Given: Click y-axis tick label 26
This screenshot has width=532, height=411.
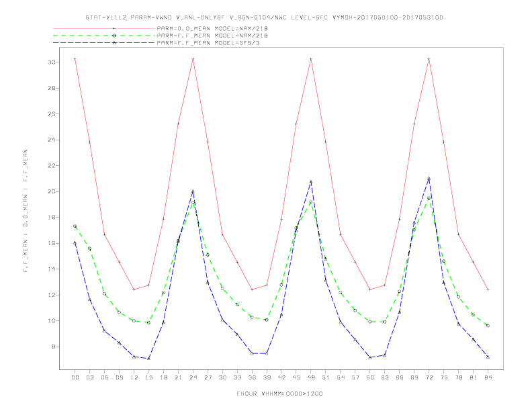Looking at the screenshot, I should pyautogui.click(x=52, y=114).
